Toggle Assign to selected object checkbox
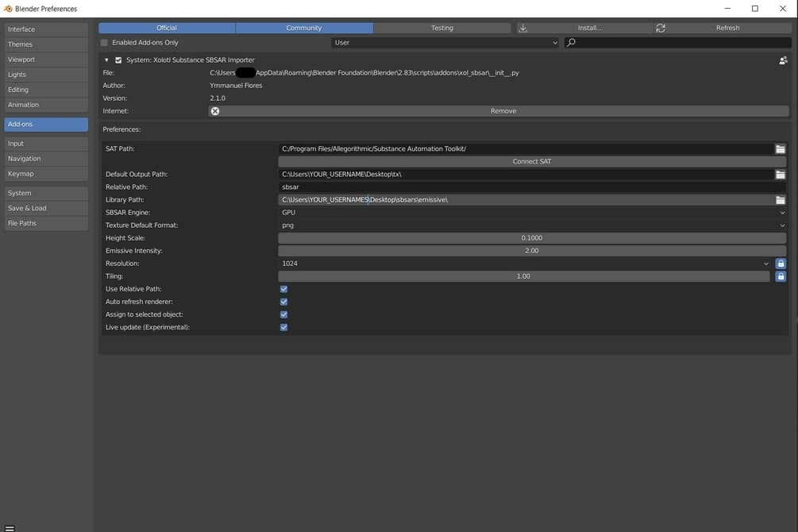 click(284, 314)
